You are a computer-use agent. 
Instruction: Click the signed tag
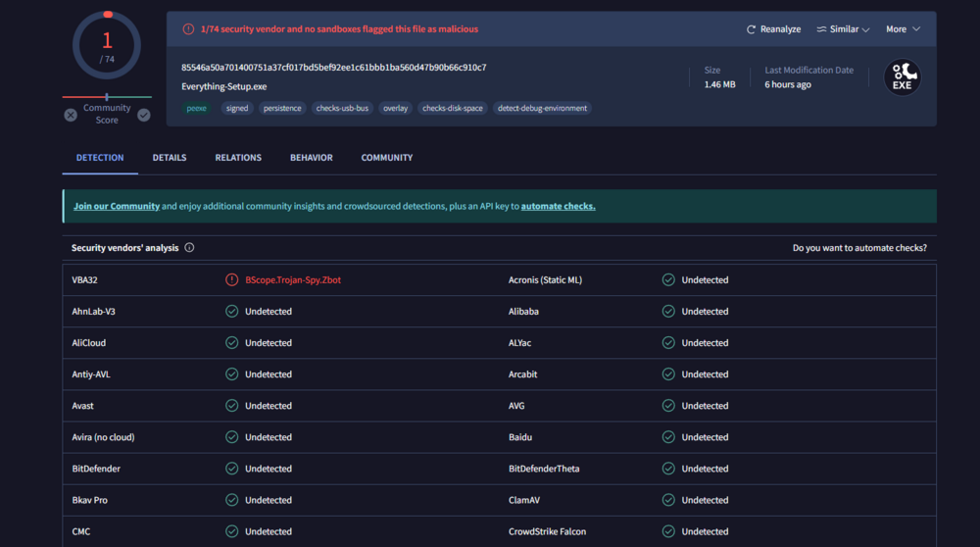(237, 108)
